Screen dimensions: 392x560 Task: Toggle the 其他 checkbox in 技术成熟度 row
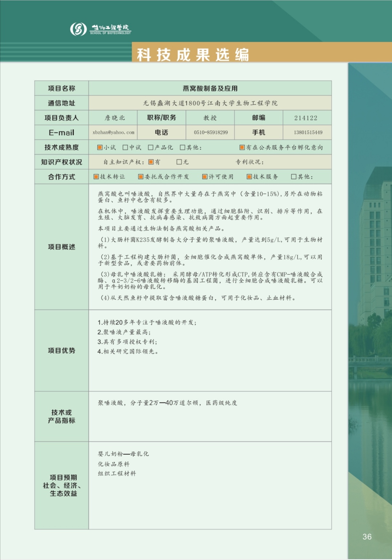point(183,147)
